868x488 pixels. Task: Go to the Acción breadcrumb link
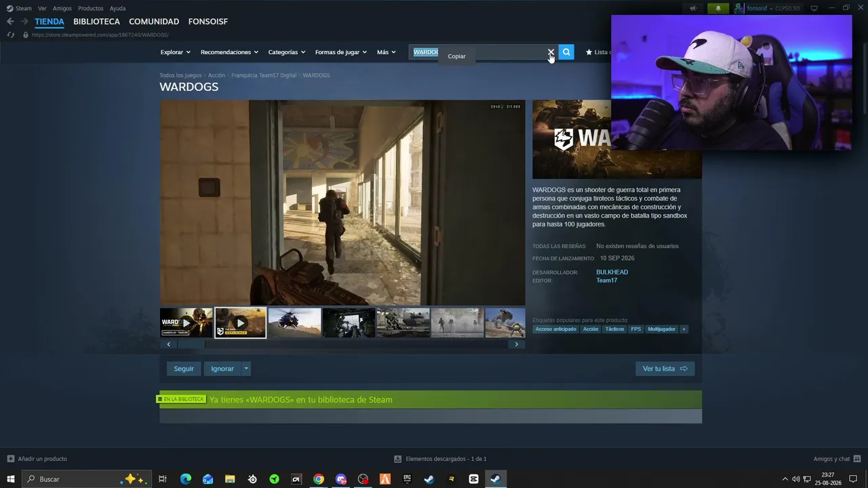(216, 75)
